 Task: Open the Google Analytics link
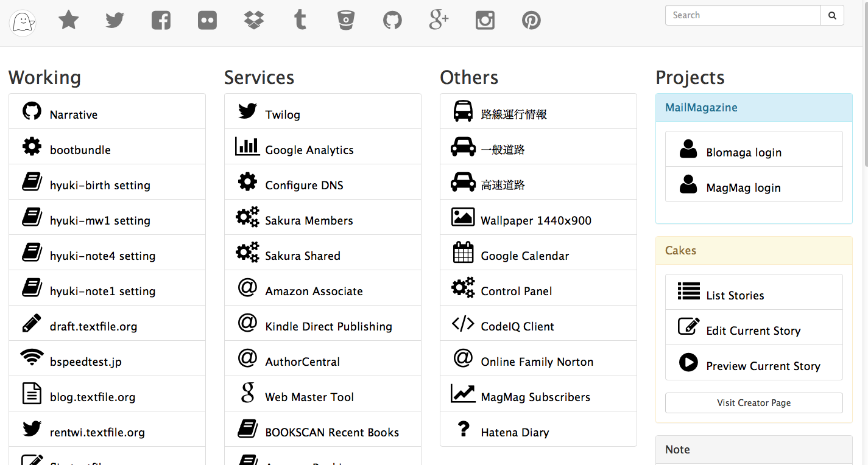click(309, 150)
